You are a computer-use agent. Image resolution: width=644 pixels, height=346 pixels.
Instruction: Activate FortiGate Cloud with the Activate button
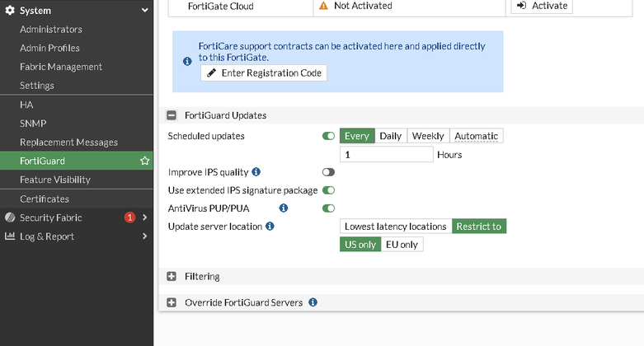click(x=541, y=6)
